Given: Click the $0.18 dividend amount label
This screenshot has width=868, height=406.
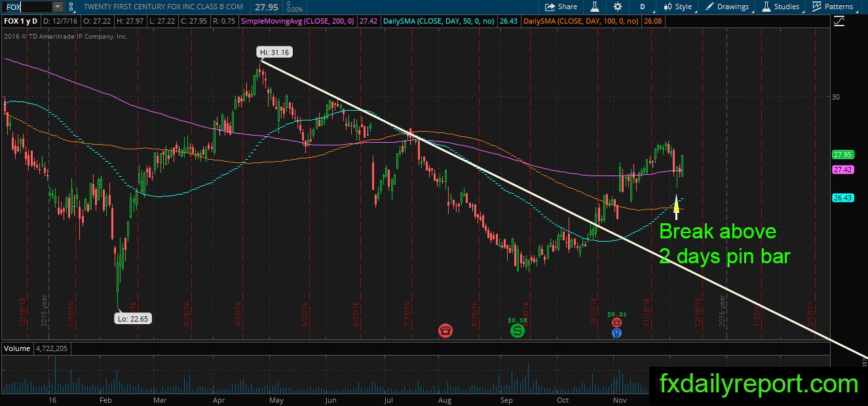Looking at the screenshot, I should point(517,320).
